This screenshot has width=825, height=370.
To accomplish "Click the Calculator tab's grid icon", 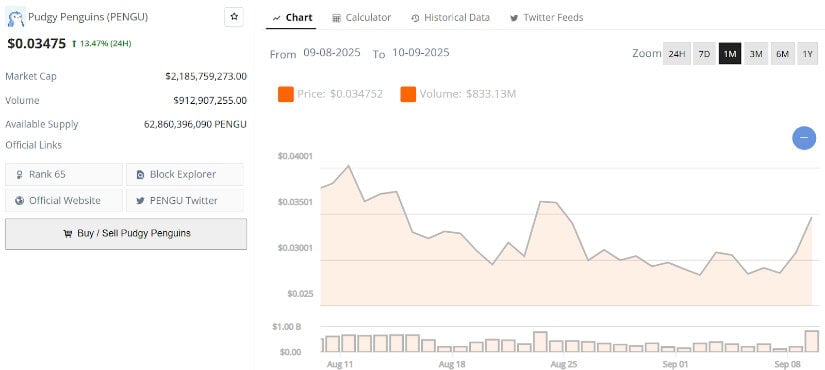I will [x=337, y=18].
